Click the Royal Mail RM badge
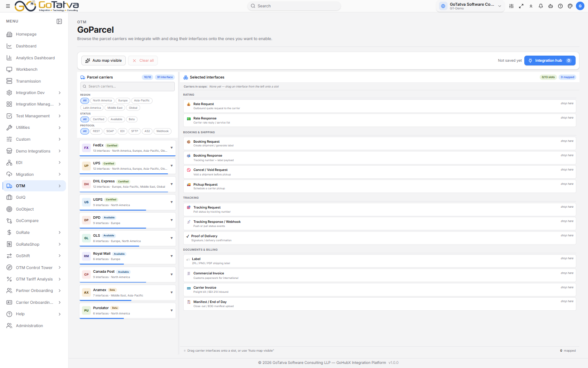The height and width of the screenshot is (368, 588). (x=86, y=256)
